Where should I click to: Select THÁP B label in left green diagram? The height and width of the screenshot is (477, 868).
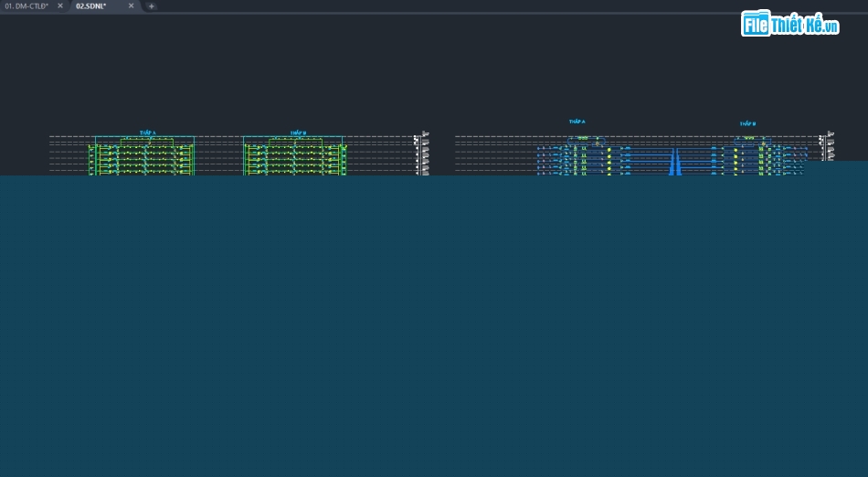299,132
